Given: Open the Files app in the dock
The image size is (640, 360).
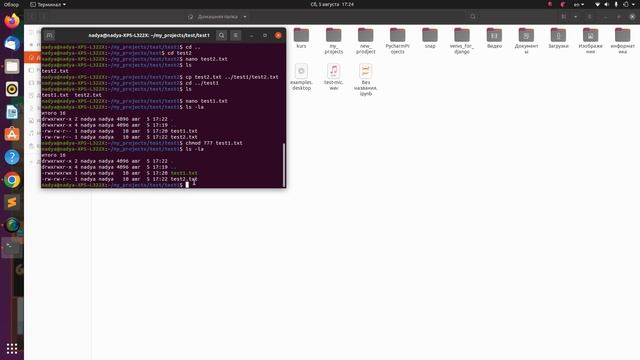Looking at the screenshot, I should point(12,66).
